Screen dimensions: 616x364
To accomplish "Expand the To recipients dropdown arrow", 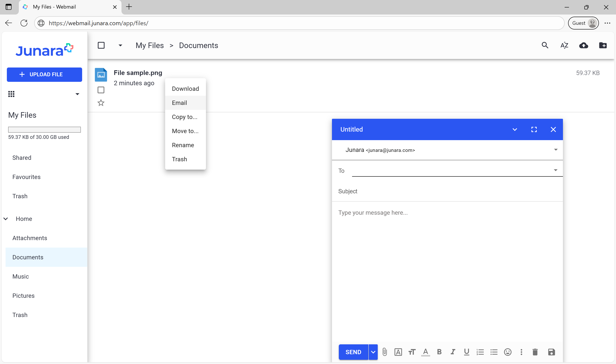I will click(x=555, y=170).
